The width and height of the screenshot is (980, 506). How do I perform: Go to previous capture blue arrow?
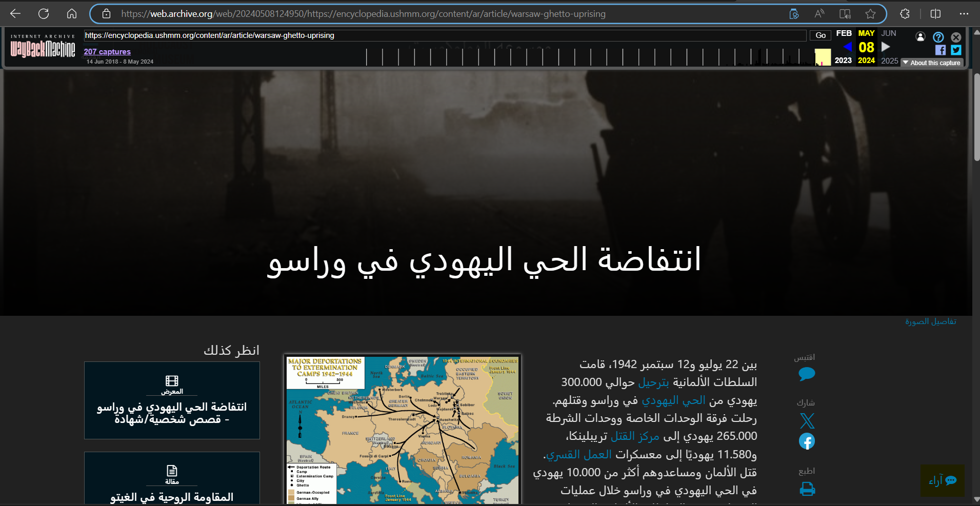(x=848, y=47)
